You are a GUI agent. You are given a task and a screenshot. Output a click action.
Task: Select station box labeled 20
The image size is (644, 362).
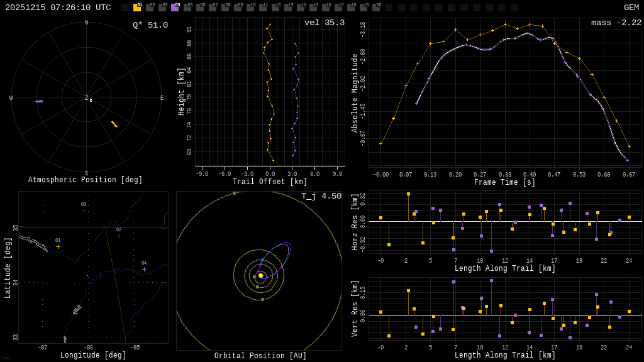[376, 8]
